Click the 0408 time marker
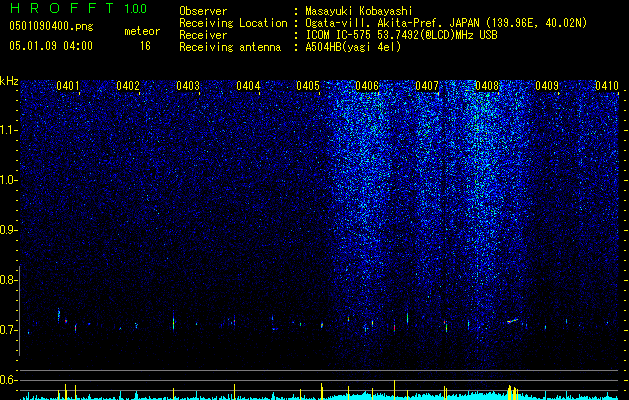 pos(487,86)
